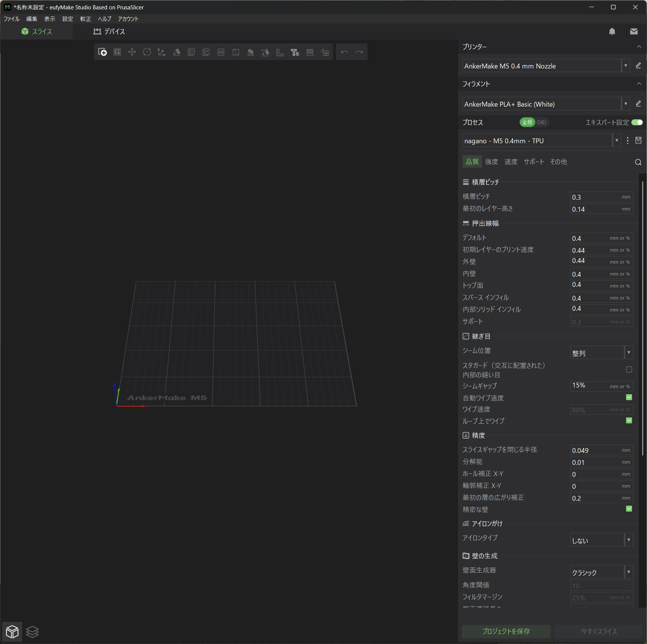647x644 pixels.
Task: Open the シーム位置 dropdown
Action: [601, 353]
